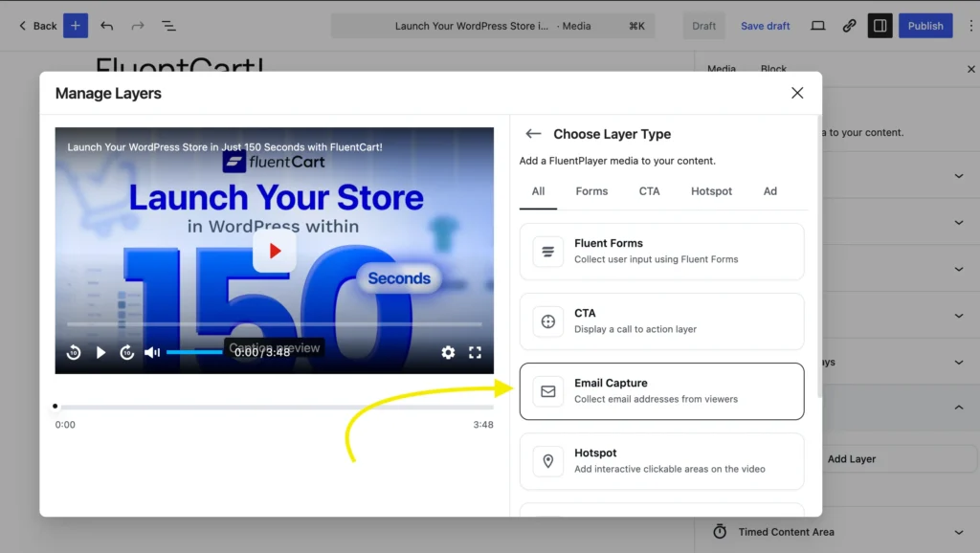980x553 pixels.
Task: Open the document overview list icon
Action: (x=168, y=26)
